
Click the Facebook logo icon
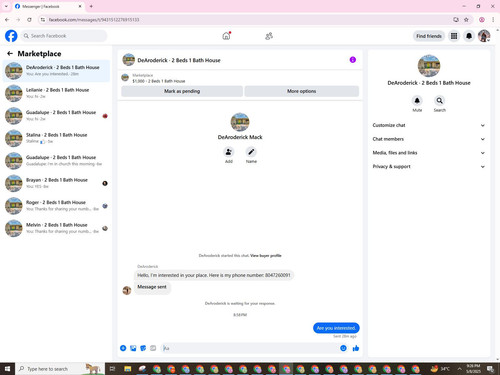pos(11,36)
